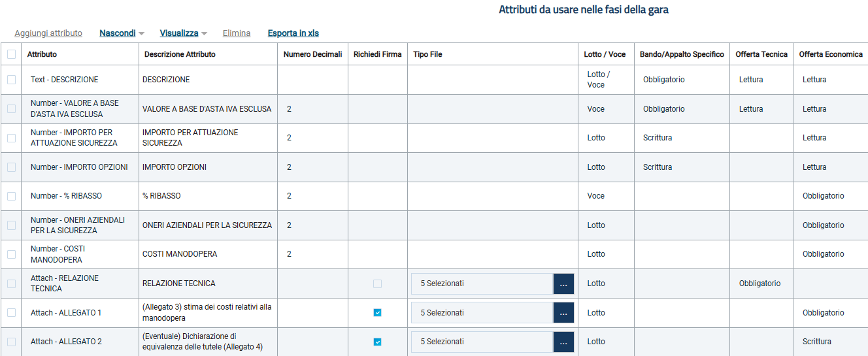This screenshot has height=356, width=868.
Task: Click the Esporta in xls link
Action: (x=293, y=33)
